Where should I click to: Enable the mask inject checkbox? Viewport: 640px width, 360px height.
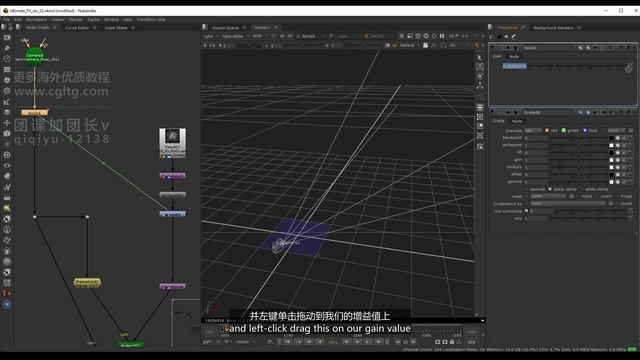[x=578, y=196]
